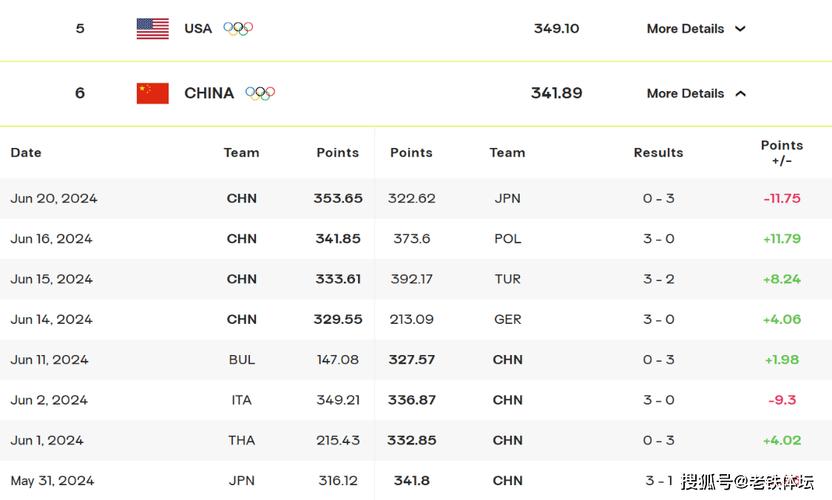
Task: Click the China flag icon
Action: point(152,93)
